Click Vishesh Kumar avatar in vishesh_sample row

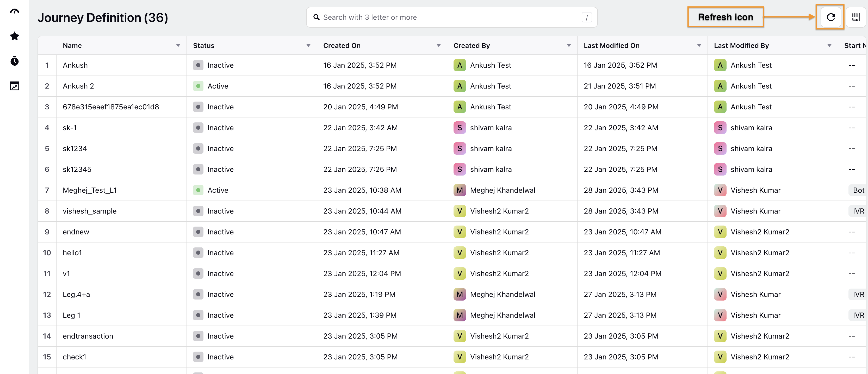tap(720, 211)
